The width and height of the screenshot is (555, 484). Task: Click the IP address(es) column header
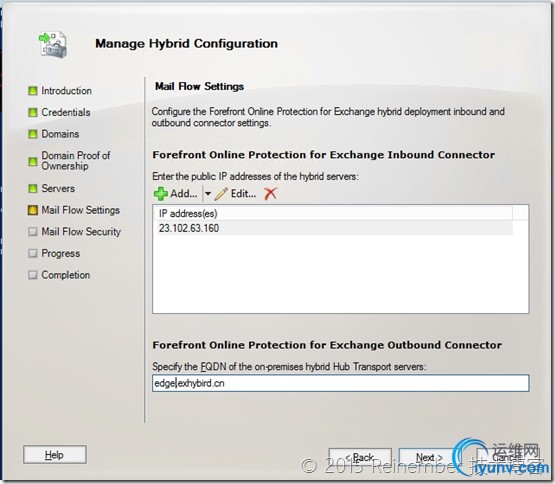[333, 213]
